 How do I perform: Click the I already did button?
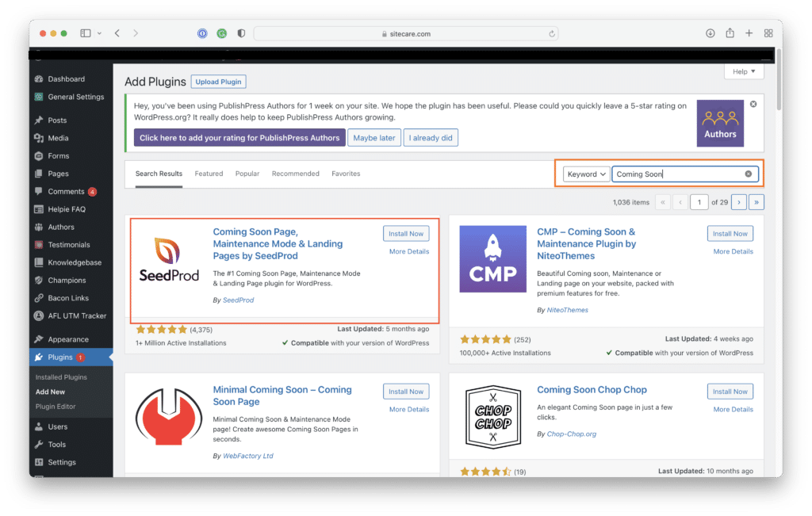point(431,138)
